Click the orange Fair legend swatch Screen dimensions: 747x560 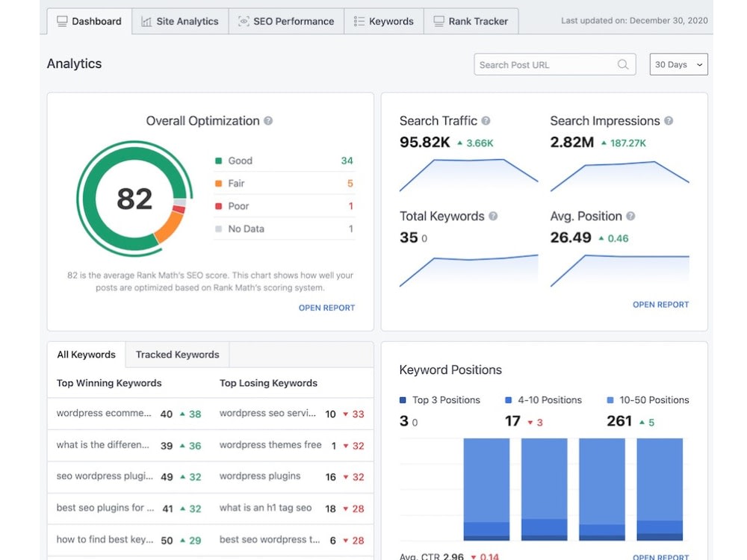tap(219, 184)
